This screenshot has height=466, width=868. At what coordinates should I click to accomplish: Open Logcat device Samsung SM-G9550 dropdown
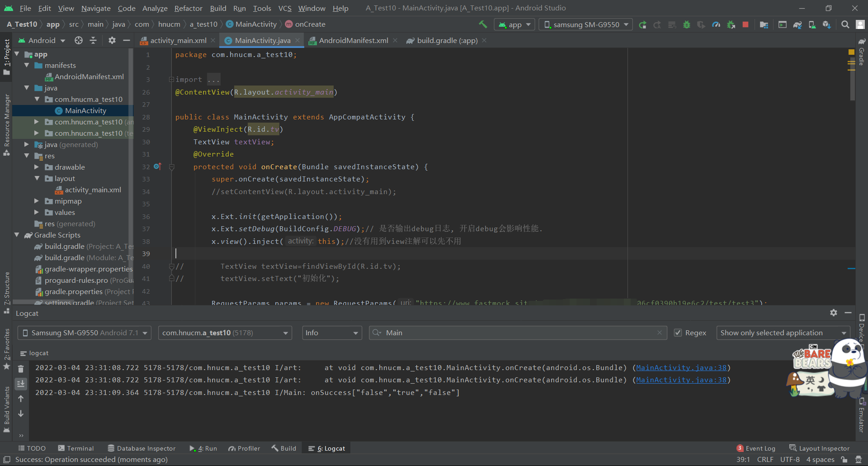(85, 333)
